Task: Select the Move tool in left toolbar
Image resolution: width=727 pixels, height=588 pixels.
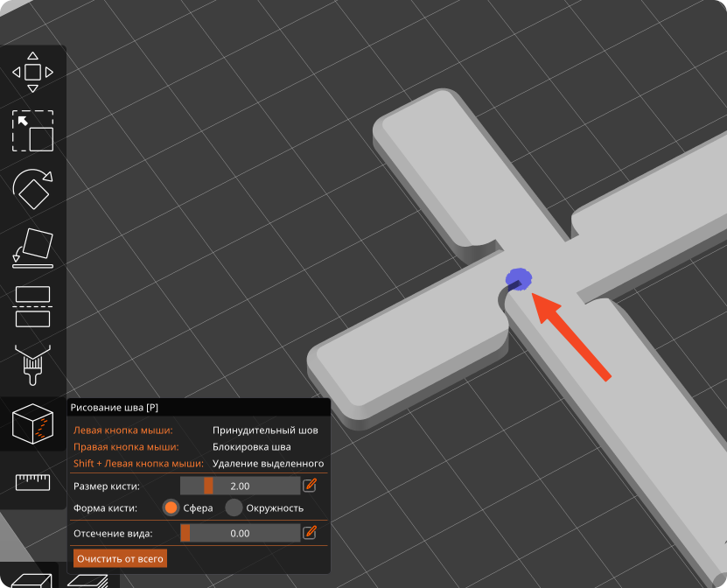Action: (32, 72)
